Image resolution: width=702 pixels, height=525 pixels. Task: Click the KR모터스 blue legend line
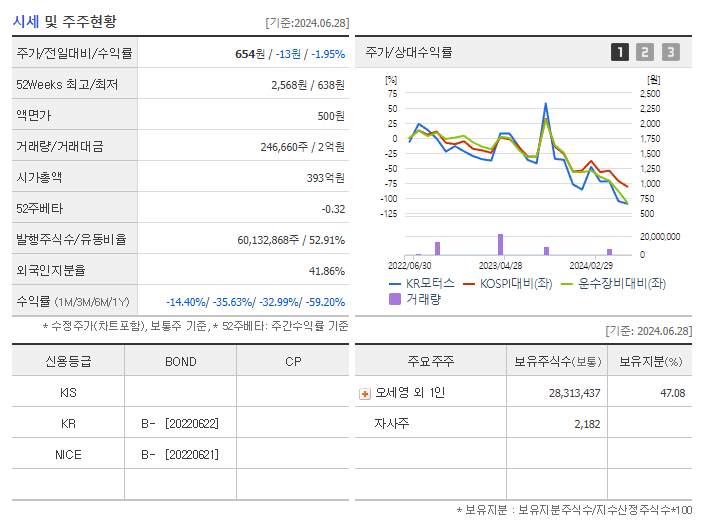(394, 284)
